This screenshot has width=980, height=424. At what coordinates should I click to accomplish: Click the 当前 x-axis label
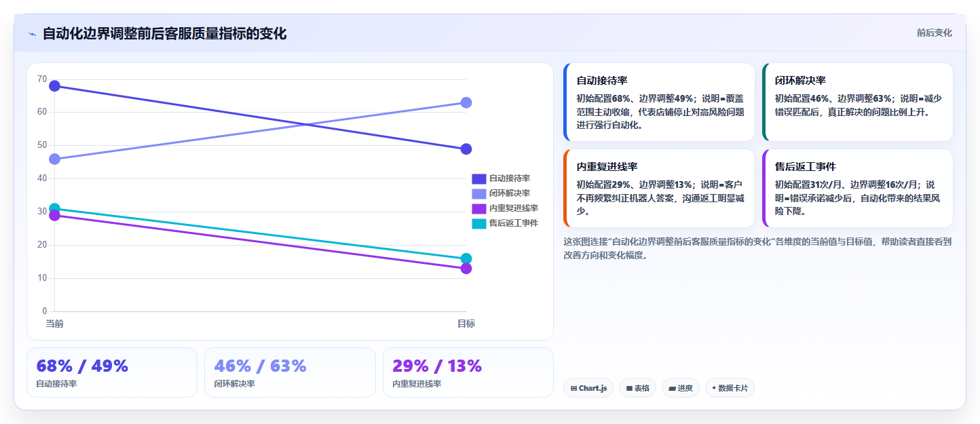(54, 324)
